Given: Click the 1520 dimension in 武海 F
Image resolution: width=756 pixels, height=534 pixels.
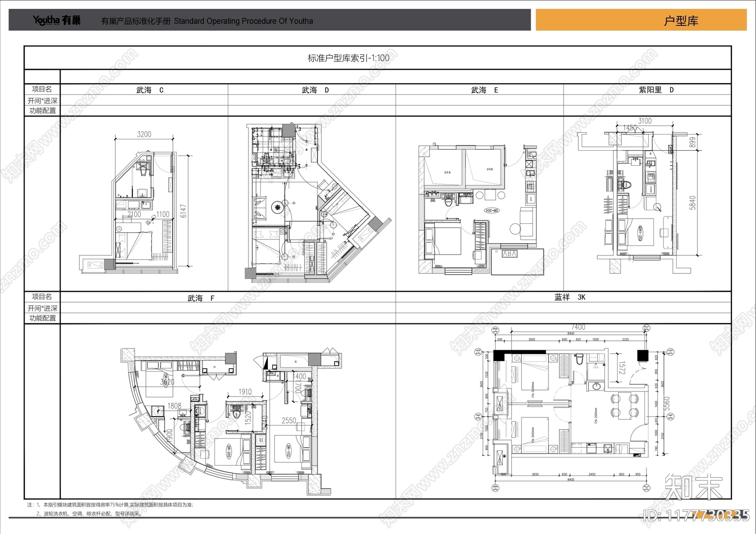Looking at the screenshot, I should [248, 418].
